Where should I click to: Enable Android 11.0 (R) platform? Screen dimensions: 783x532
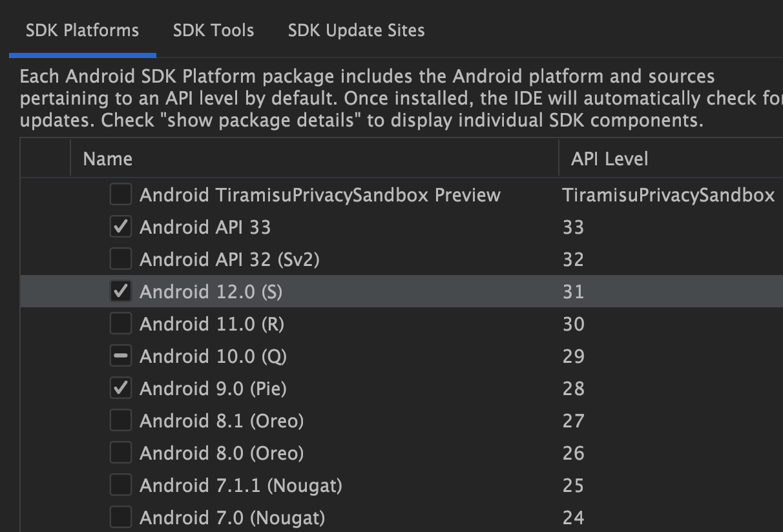[120, 323]
